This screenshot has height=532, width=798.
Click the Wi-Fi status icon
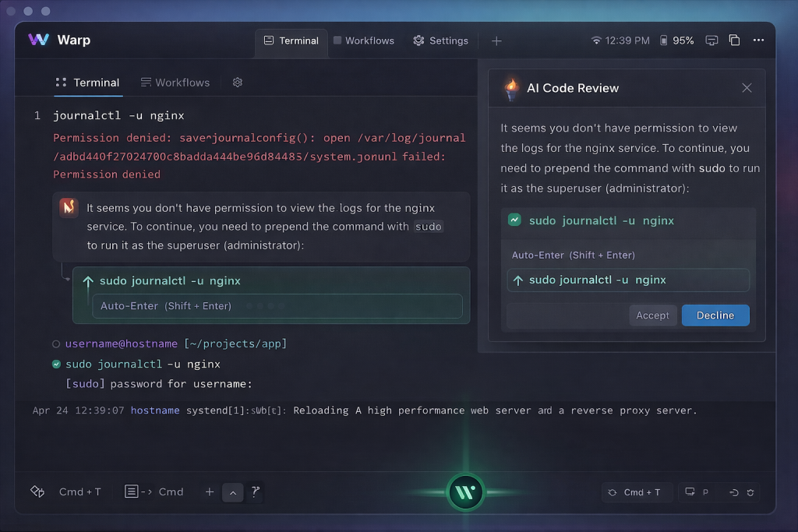(596, 41)
